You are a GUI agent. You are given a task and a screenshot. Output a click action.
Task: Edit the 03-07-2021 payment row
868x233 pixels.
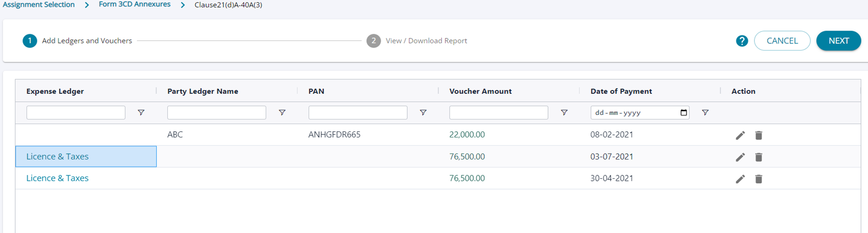pos(740,157)
